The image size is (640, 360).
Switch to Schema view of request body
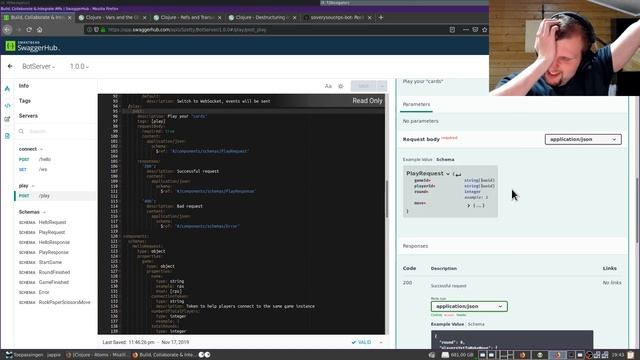(445, 160)
